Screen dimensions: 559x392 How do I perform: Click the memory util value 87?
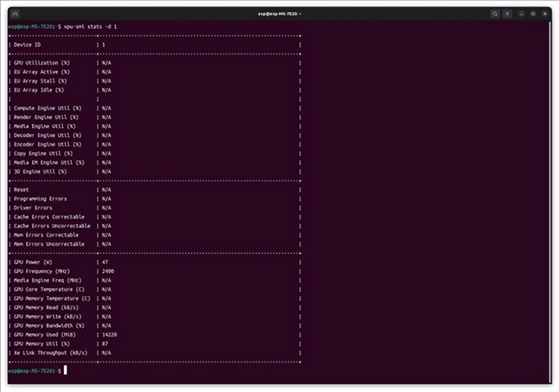[x=105, y=344]
